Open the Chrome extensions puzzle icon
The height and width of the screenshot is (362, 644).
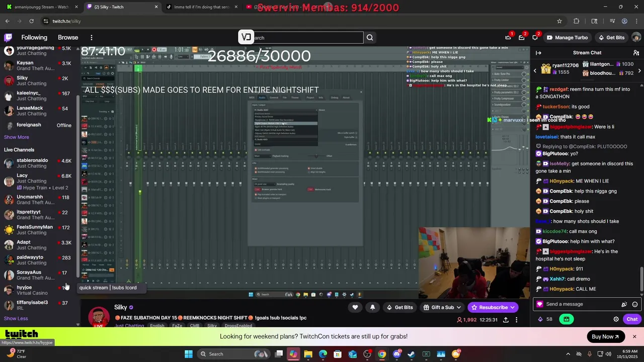[577, 21]
